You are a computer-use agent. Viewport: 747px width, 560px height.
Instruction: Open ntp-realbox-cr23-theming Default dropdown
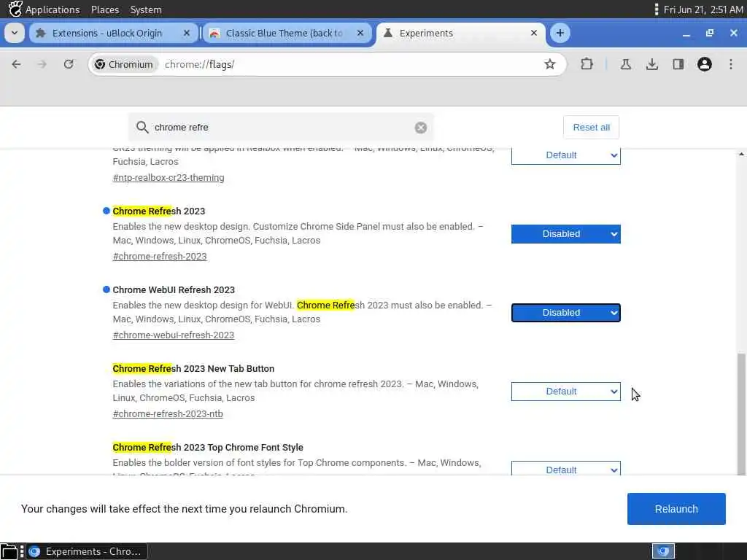(565, 155)
